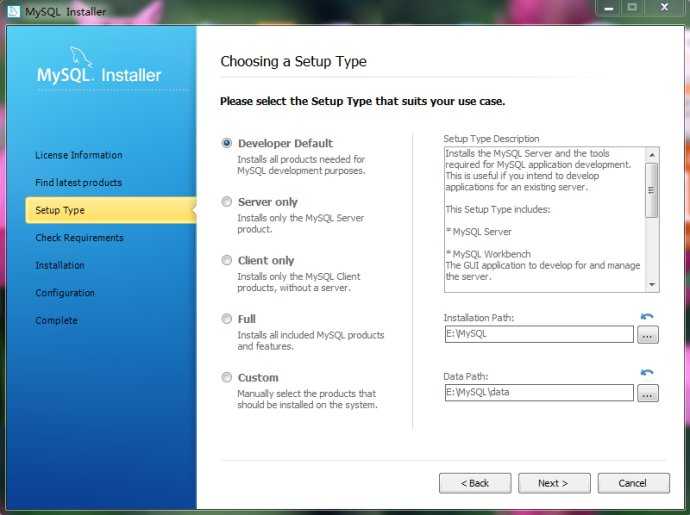This screenshot has width=690, height=515.
Task: Go to the previous step with Back
Action: (475, 483)
